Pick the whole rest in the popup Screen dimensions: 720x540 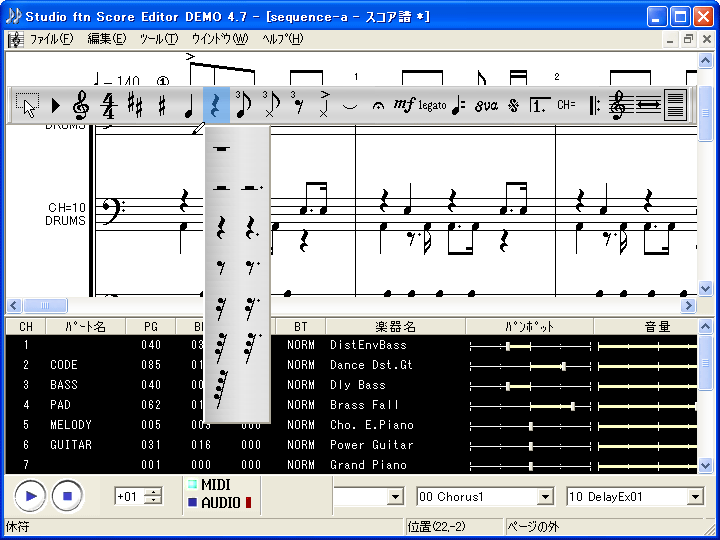pyautogui.click(x=221, y=149)
